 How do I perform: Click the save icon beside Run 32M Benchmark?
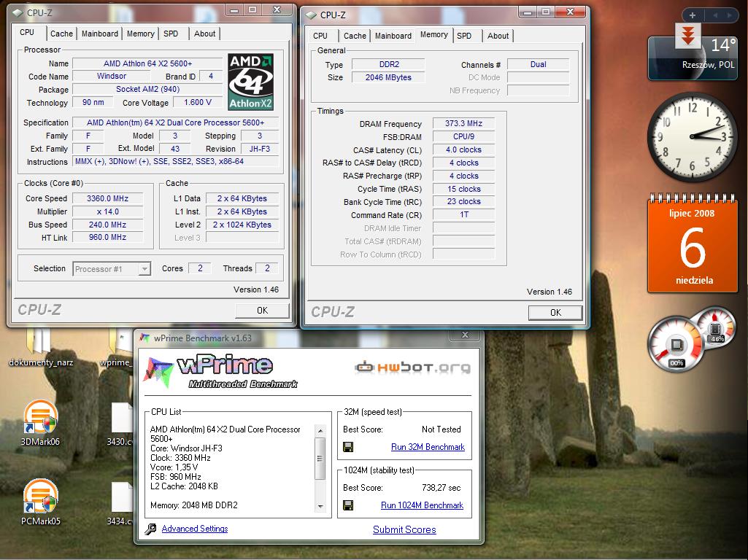348,447
